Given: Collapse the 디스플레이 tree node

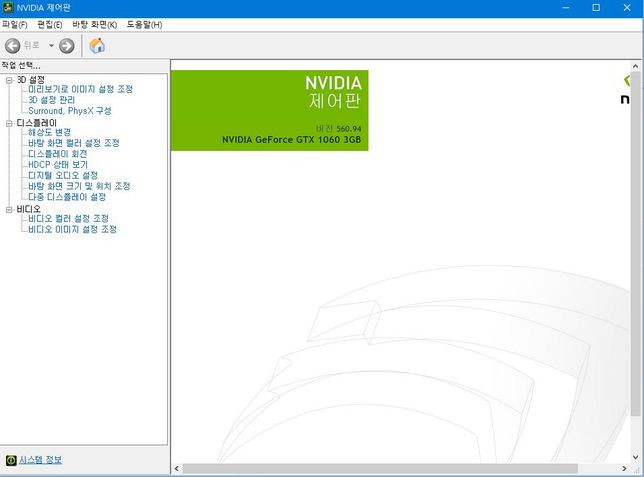Looking at the screenshot, I should [9, 122].
